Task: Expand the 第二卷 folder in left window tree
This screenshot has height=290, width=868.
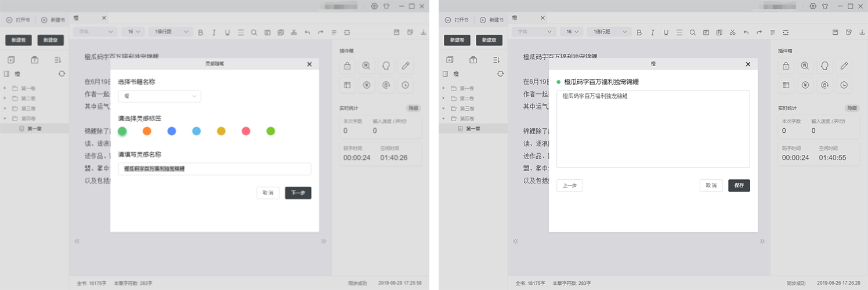Action: (5, 99)
